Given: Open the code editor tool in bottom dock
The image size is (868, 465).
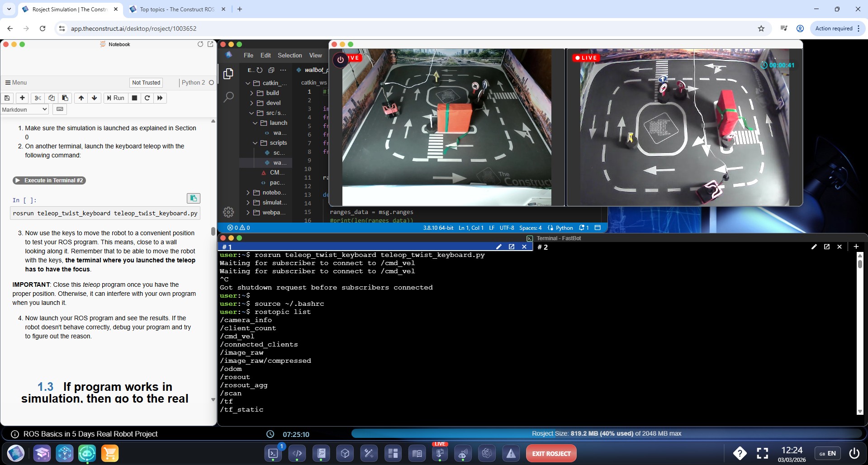Looking at the screenshot, I should [297, 453].
